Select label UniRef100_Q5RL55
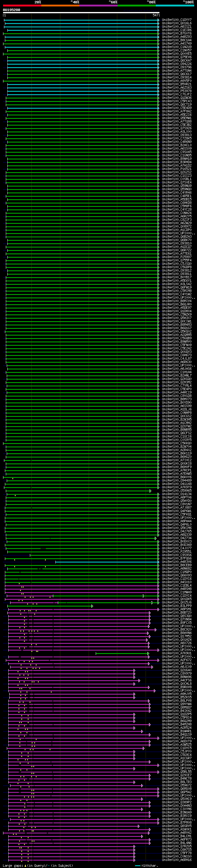This screenshot has height=868, width=197. (177, 772)
